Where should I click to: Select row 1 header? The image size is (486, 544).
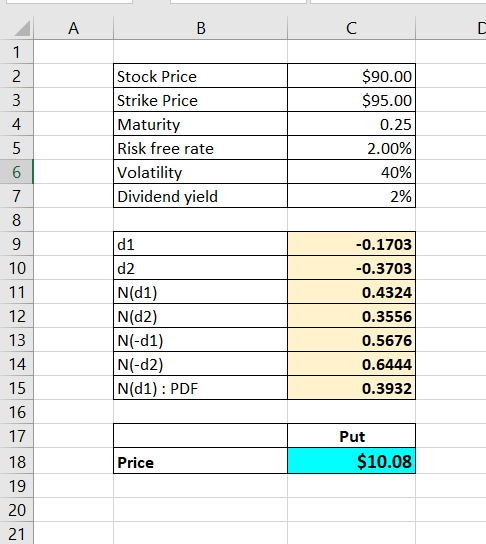(x=16, y=52)
